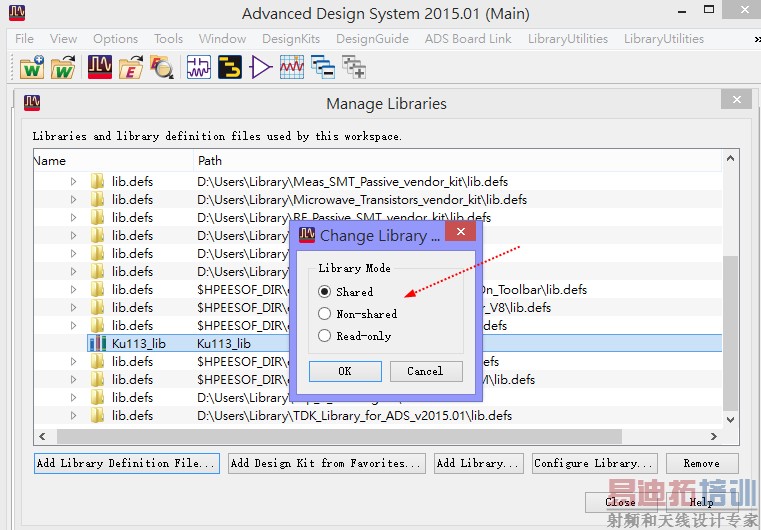This screenshot has width=761, height=530.
Task: Expand the lib.defs row ending On_Toolbar
Action: point(73,289)
